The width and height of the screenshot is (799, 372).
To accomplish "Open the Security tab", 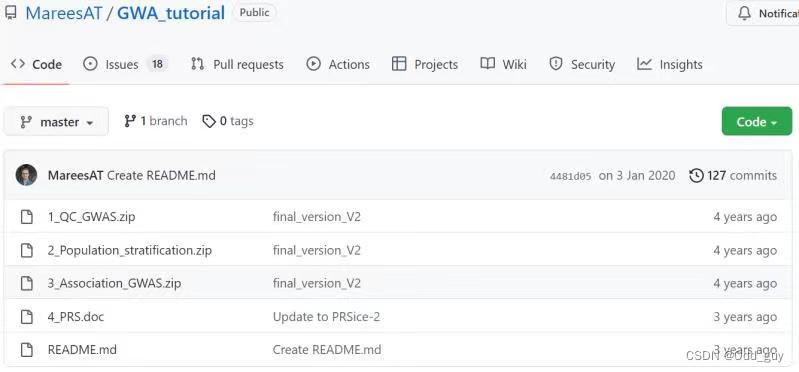I will [581, 64].
